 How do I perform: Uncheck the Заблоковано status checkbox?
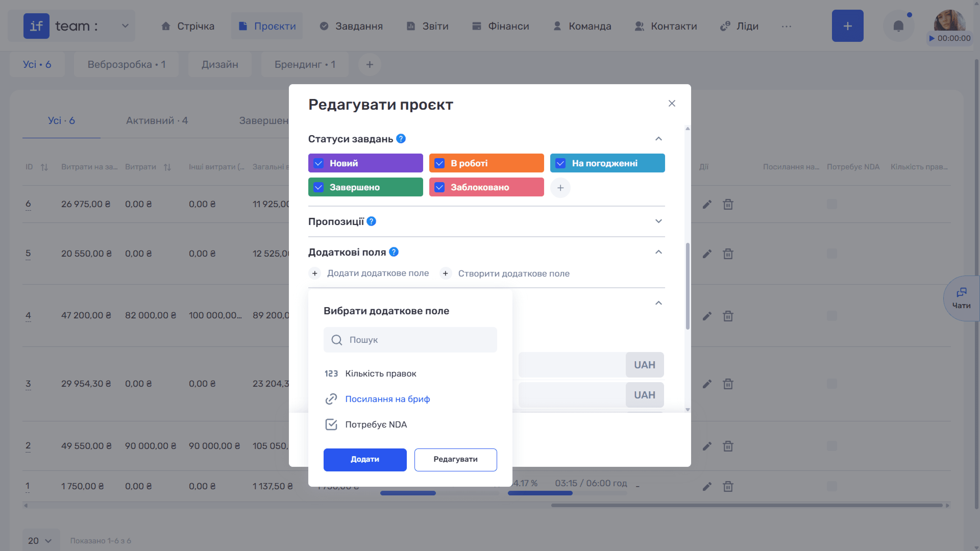[x=439, y=187]
